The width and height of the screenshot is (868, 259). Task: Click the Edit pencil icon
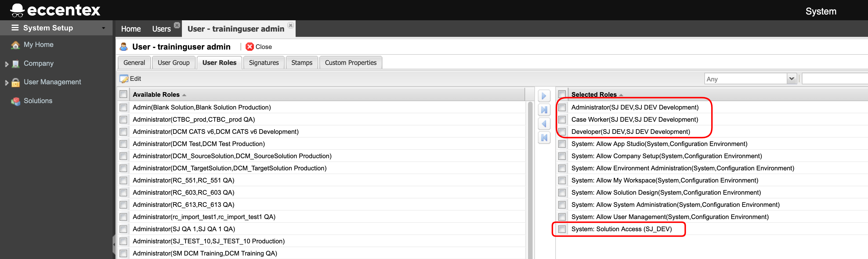[124, 79]
